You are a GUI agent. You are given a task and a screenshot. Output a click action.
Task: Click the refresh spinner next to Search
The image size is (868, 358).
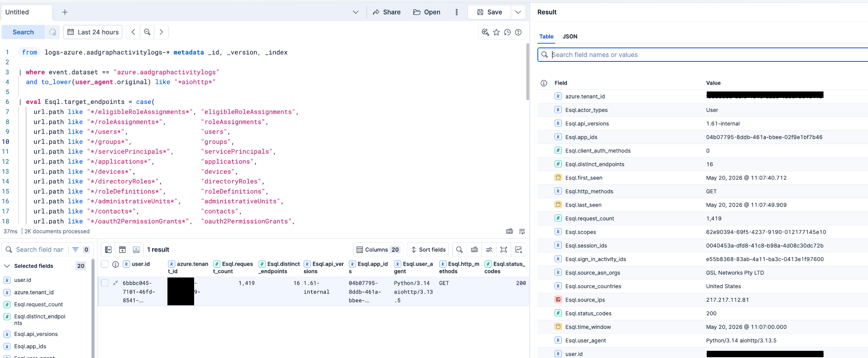point(53,32)
